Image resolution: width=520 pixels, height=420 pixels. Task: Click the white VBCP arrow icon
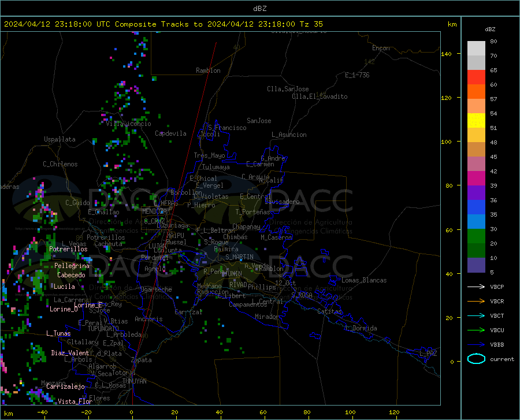(476, 287)
